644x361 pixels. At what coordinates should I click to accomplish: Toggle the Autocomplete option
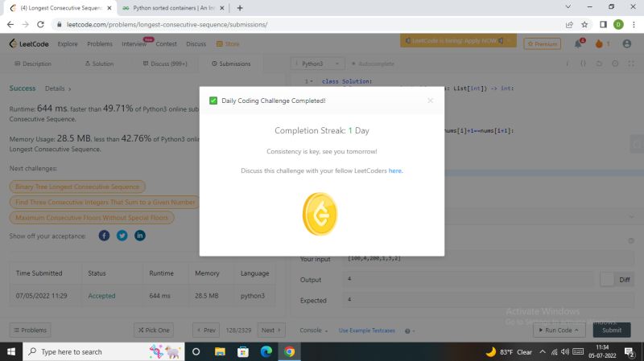pos(373,64)
